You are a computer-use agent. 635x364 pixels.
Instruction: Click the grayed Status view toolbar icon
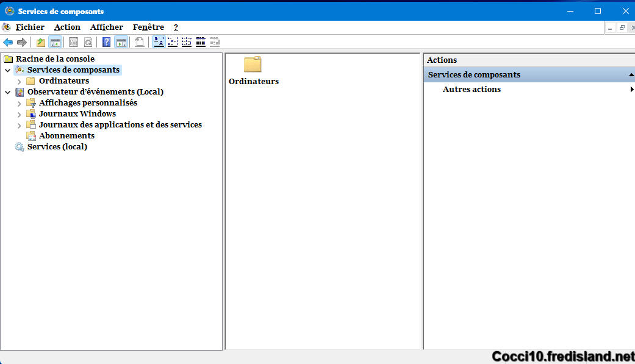215,42
